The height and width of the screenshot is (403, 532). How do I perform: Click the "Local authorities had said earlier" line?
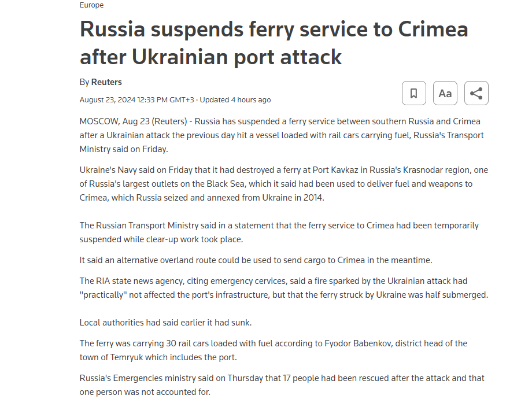pyautogui.click(x=165, y=323)
